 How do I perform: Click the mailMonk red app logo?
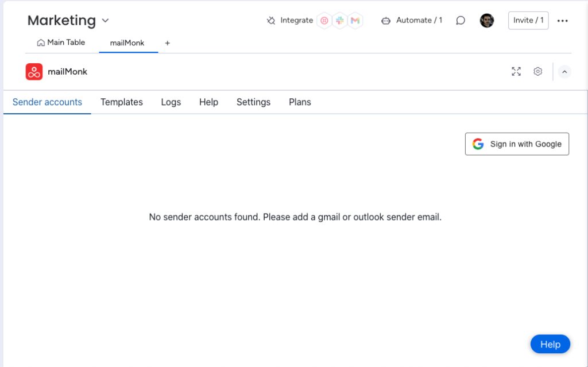34,72
